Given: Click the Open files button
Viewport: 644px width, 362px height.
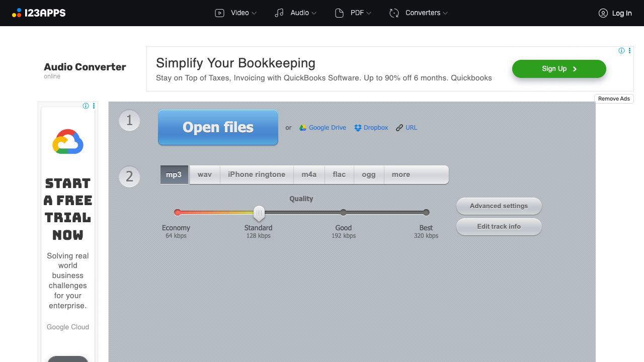Looking at the screenshot, I should 218,128.
